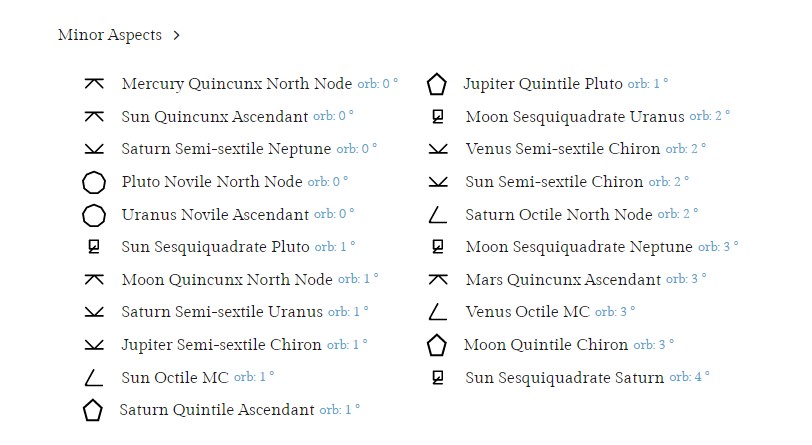Click the Sesquiquadrate icon beside Moon Sesquiquadrate Uranus

pyautogui.click(x=438, y=117)
